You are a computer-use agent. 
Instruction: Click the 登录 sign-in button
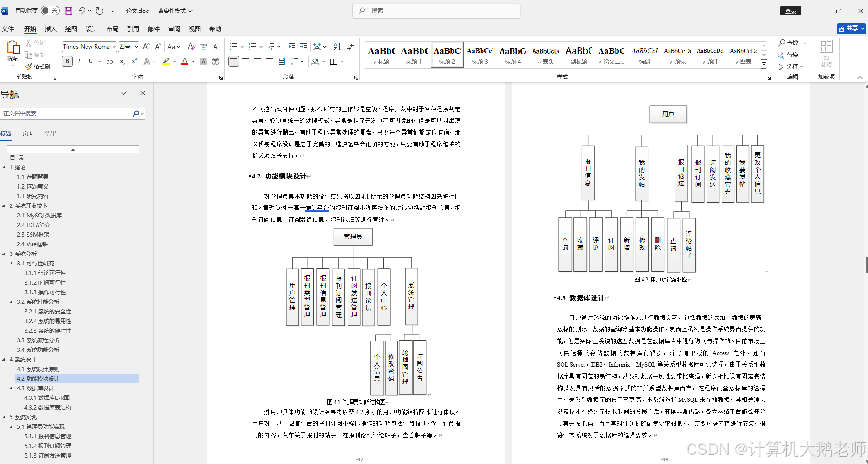(x=790, y=11)
